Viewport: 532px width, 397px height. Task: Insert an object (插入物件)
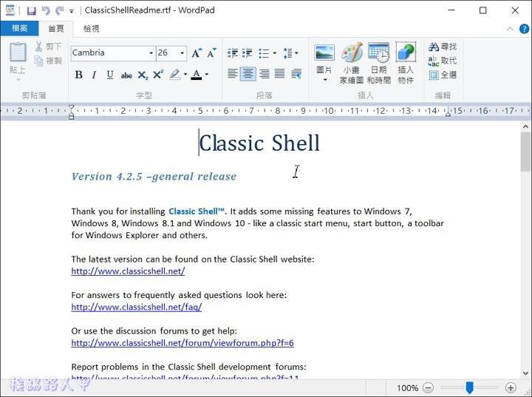pos(406,63)
